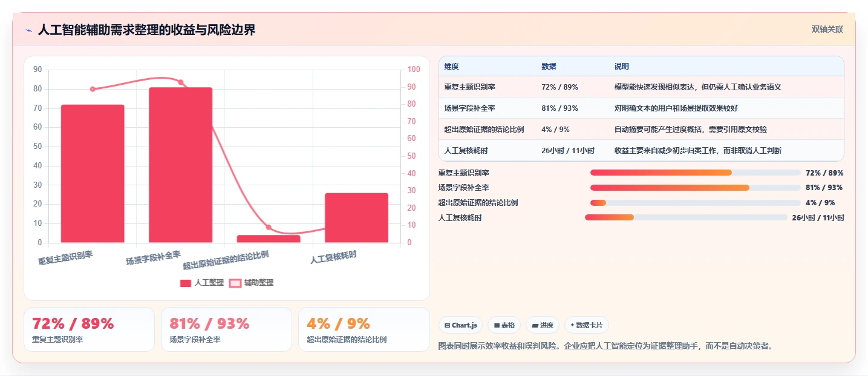The height and width of the screenshot is (376, 868).
Task: Toggle the 人工整理 legend swatch
Action: (x=186, y=283)
